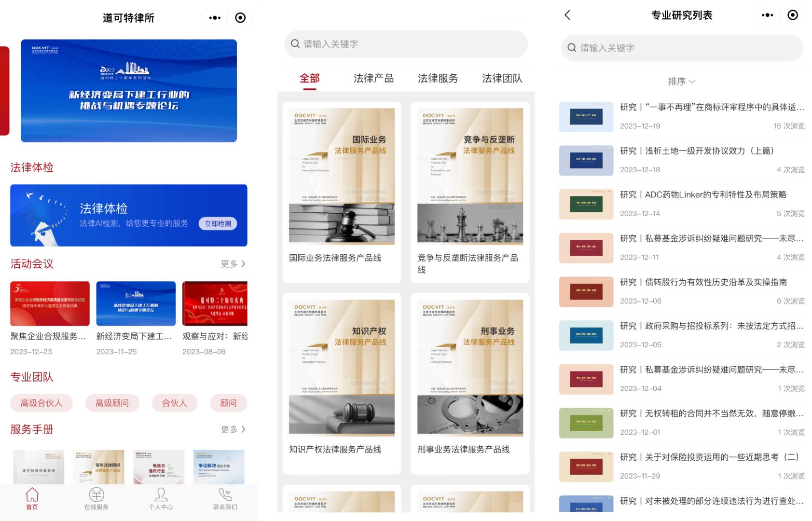Tap the three-dot menu in 道可特律所 header
Screen dimensions: 812x521
tap(215, 18)
